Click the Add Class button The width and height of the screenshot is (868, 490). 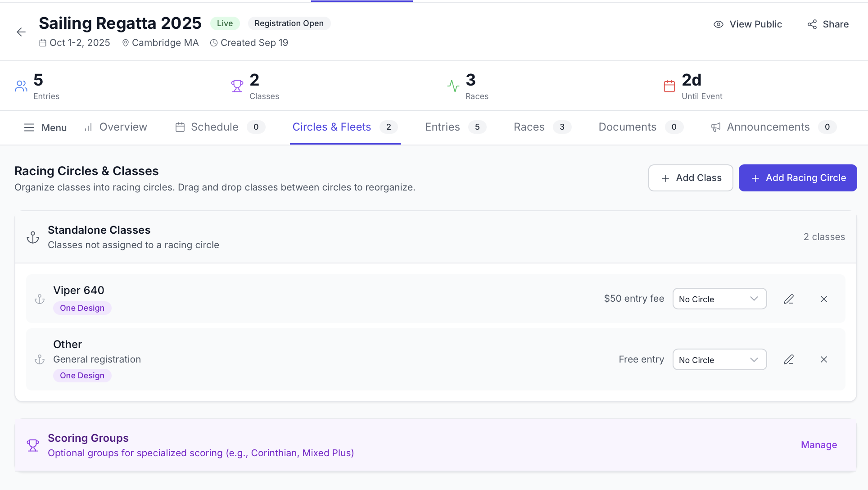click(690, 178)
